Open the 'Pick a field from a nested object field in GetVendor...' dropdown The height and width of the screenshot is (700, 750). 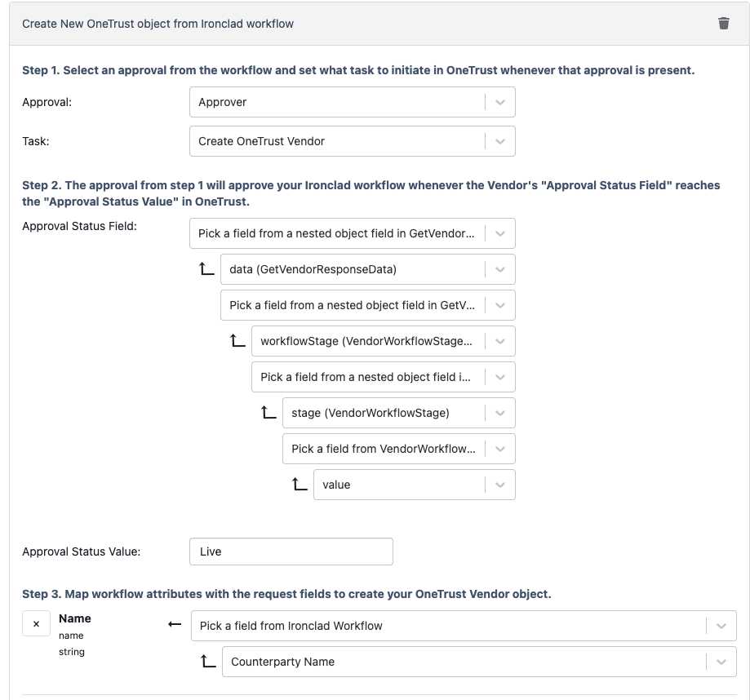coord(353,233)
